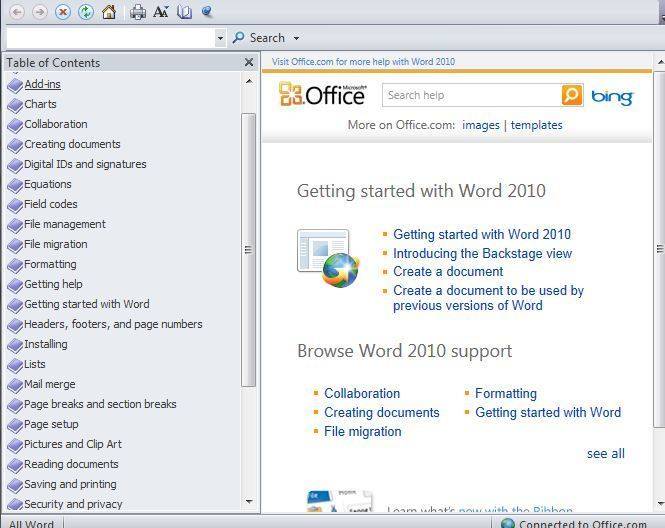This screenshot has width=665, height=528.
Task: Expand the Installing book
Action: [46, 344]
